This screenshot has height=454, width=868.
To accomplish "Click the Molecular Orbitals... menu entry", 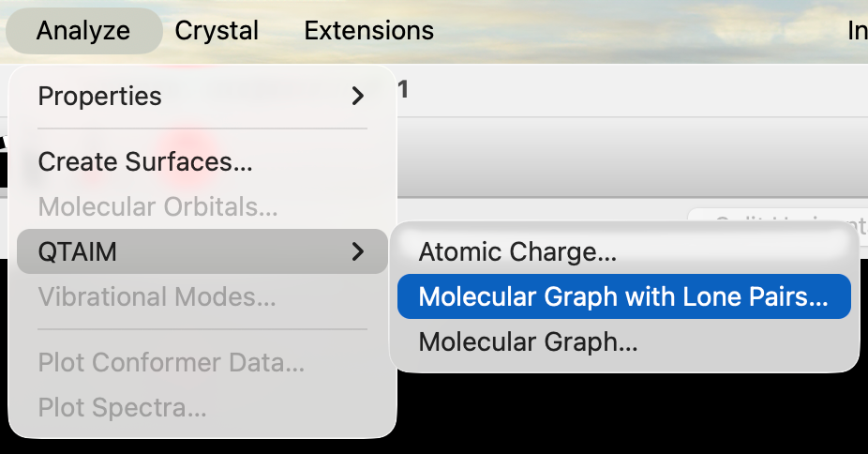I will pyautogui.click(x=157, y=206).
